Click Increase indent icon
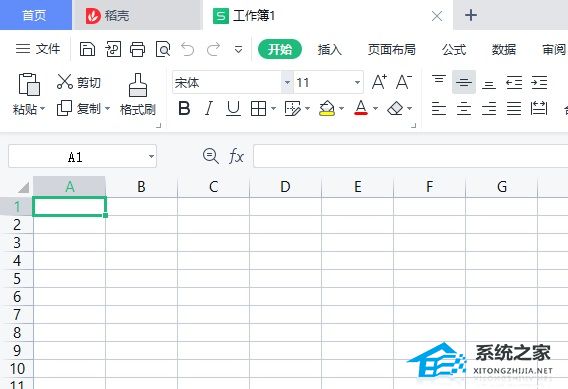The height and width of the screenshot is (389, 568). coord(539,83)
